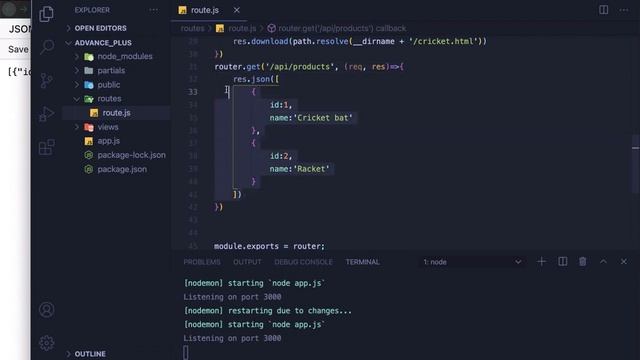
Task: Maximize the panel with up chevron
Action: 603,262
